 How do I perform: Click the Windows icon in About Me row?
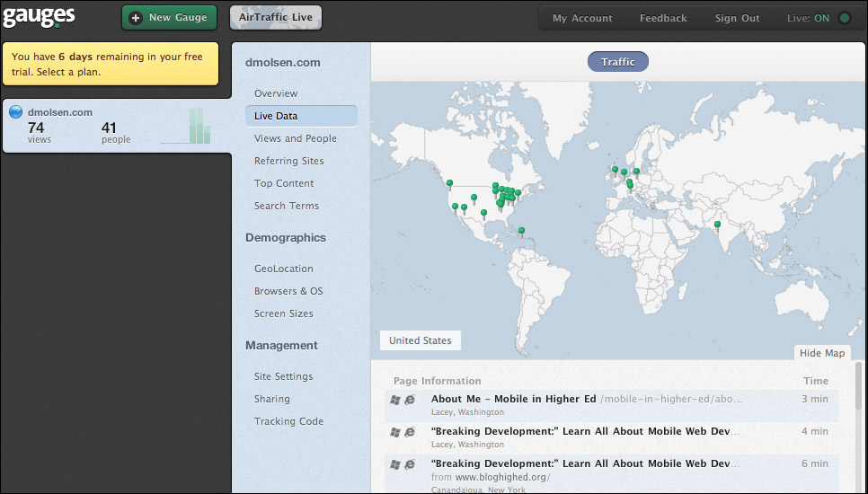pos(395,400)
